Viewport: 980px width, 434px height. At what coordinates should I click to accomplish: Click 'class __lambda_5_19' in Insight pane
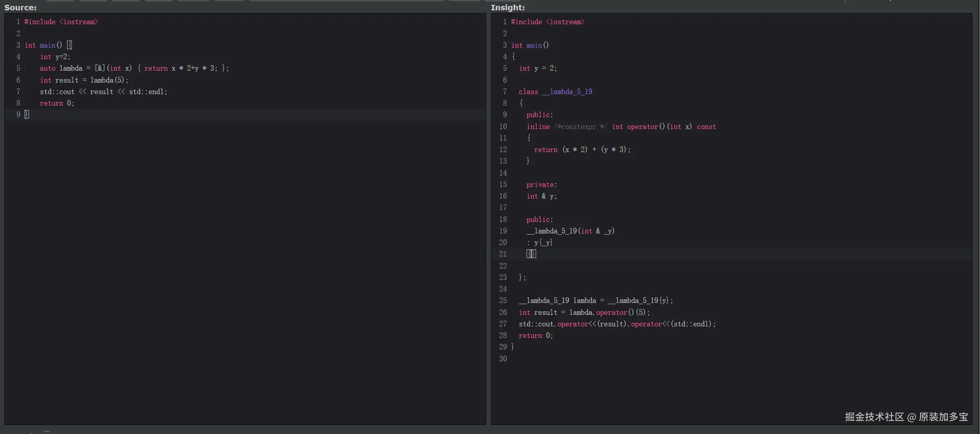pyautogui.click(x=555, y=92)
